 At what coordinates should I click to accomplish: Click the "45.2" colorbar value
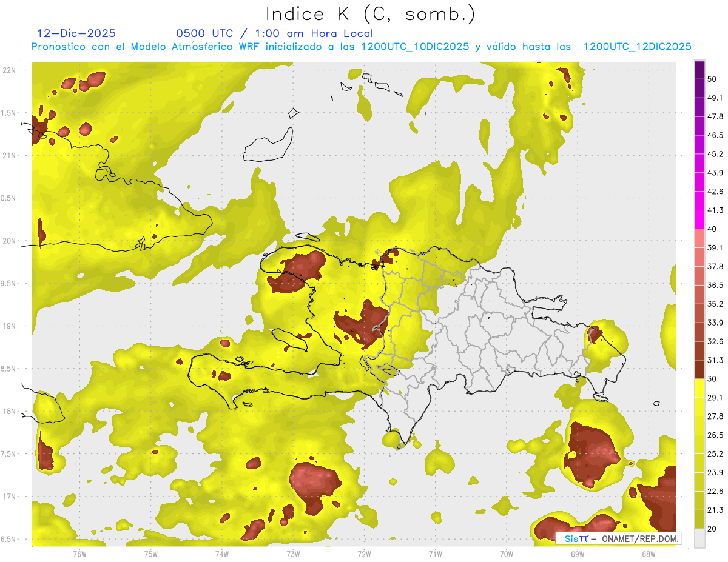[715, 154]
